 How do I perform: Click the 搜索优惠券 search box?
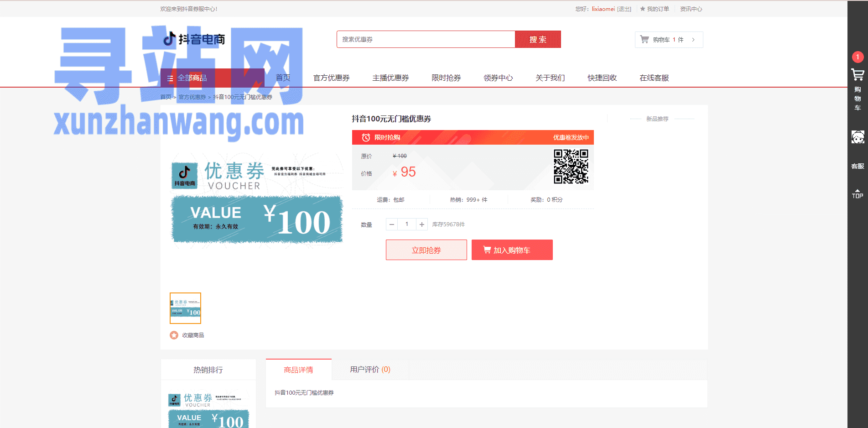[x=426, y=39]
